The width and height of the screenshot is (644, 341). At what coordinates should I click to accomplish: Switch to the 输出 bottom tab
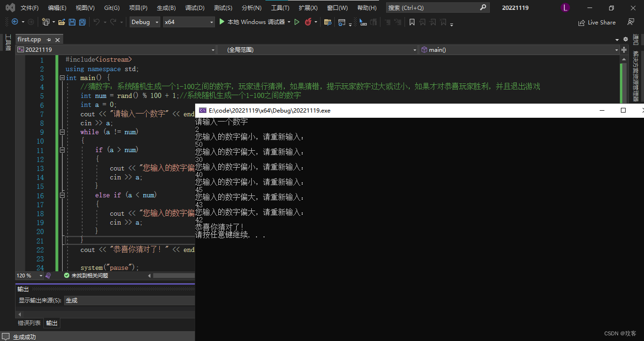[52, 323]
